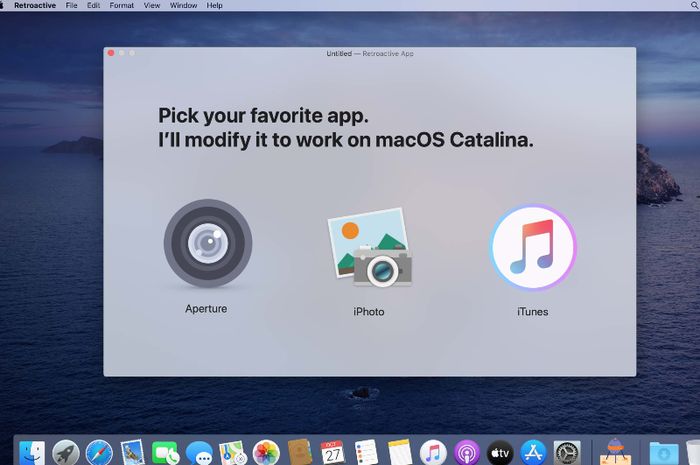Open the Format menu

[x=121, y=6]
